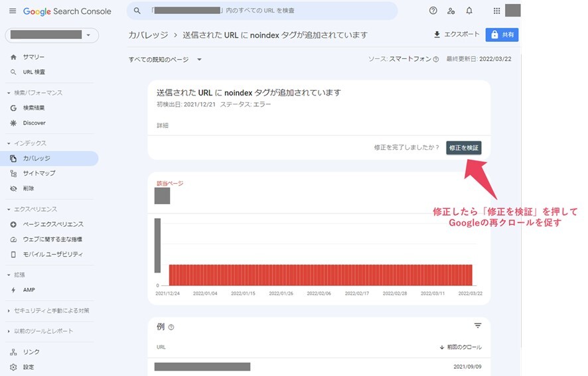Image resolution: width=588 pixels, height=376 pixels.
Task: Open the property selector dropdown
Action: click(52, 34)
